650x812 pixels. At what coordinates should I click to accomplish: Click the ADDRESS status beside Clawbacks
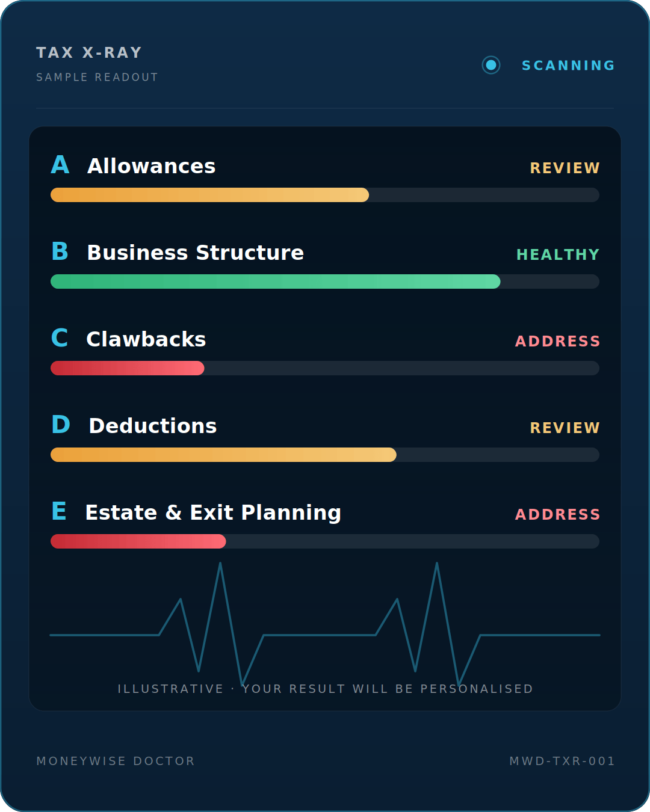coord(558,341)
